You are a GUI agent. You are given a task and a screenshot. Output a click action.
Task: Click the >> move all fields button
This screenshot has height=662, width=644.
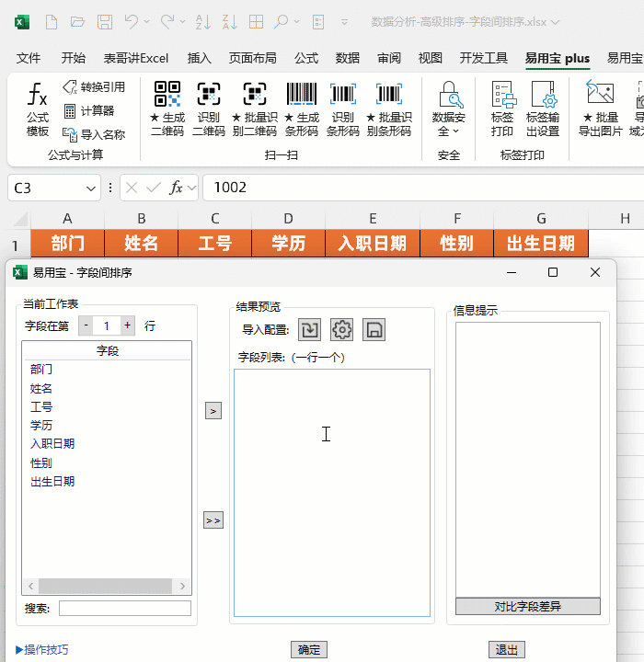pos(213,520)
